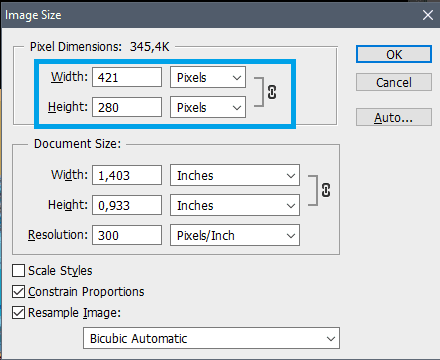Click the pixel dimensions chain link icon

point(272,92)
